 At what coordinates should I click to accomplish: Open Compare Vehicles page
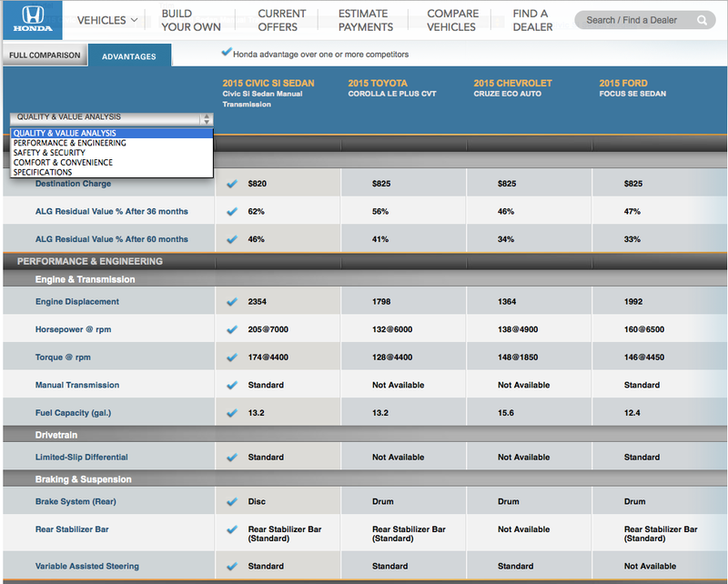coord(452,20)
